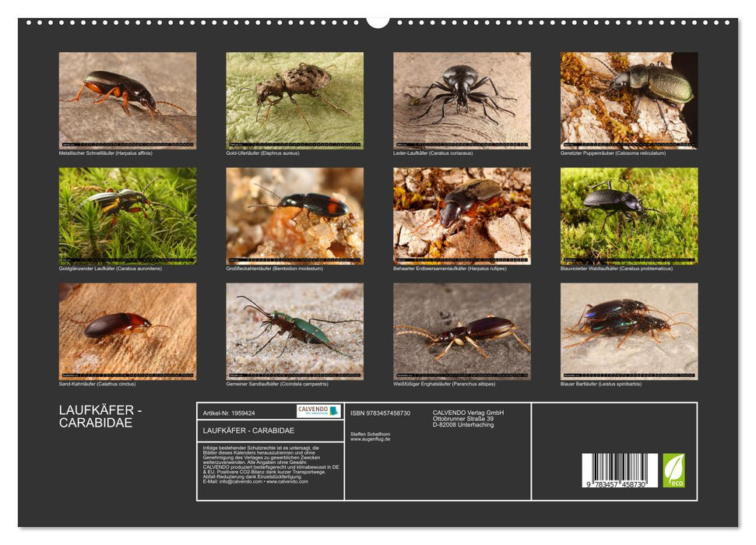Expand the ISBN 9783457458730 details section
The width and height of the screenshot is (756, 545).
click(x=382, y=413)
